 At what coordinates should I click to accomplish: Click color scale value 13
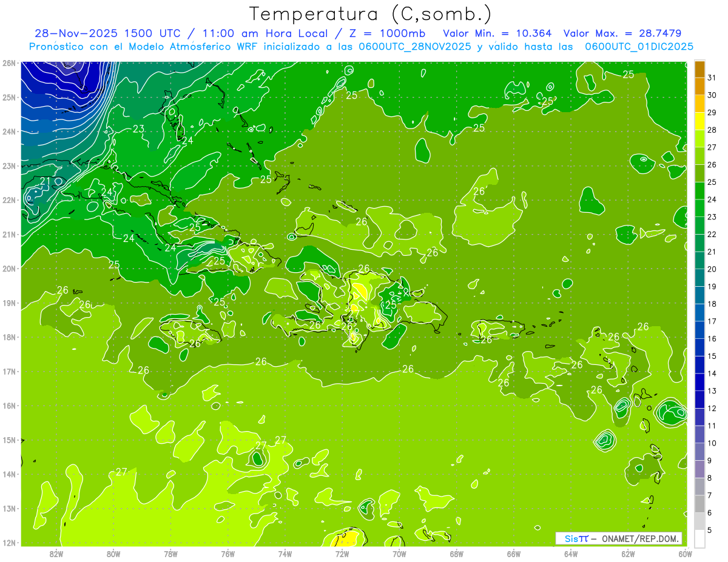[712, 390]
